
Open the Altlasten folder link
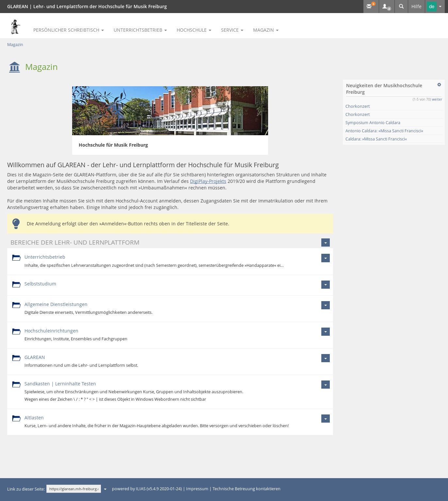[34, 418]
